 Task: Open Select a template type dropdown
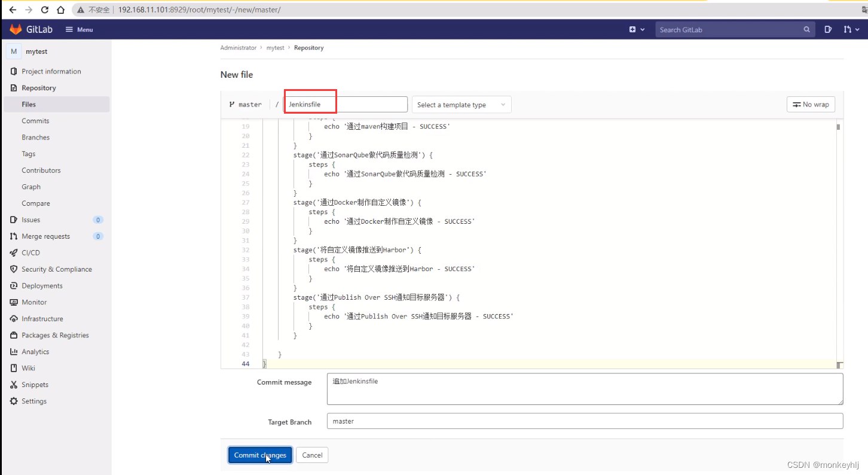pyautogui.click(x=461, y=105)
